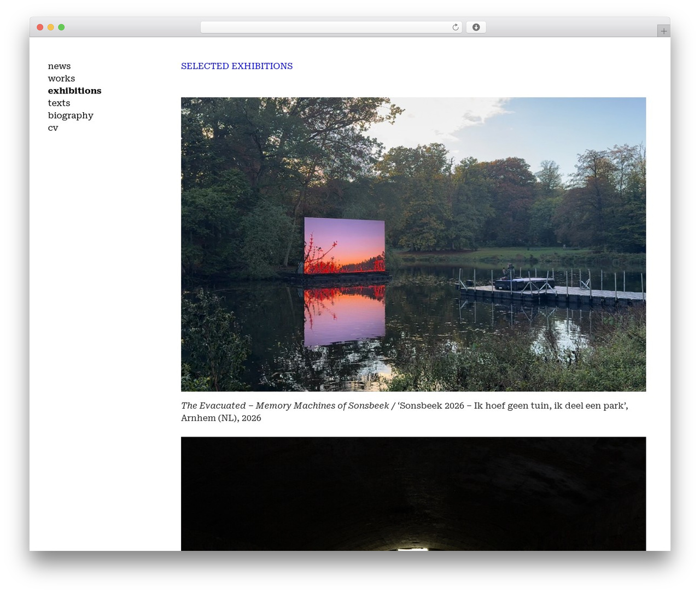Minimize the window with the yellow button

(x=51, y=27)
